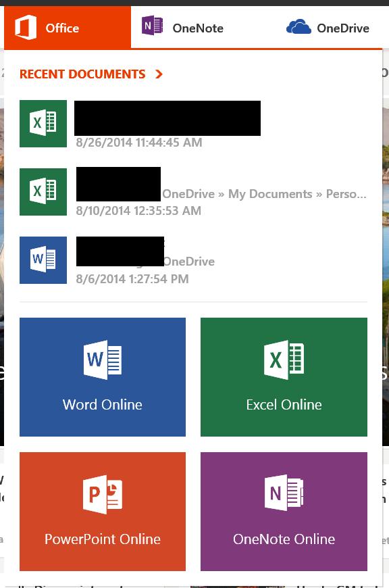This screenshot has width=389, height=588.
Task: Click the PowerPoint icon in PowerPoint Online tile
Action: pyautogui.click(x=103, y=494)
